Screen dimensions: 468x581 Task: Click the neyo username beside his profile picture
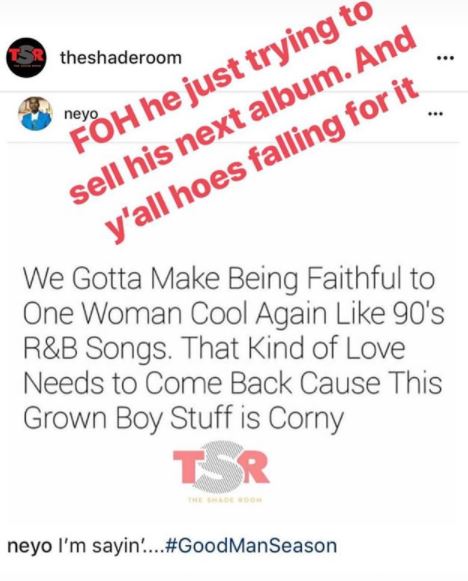click(81, 114)
